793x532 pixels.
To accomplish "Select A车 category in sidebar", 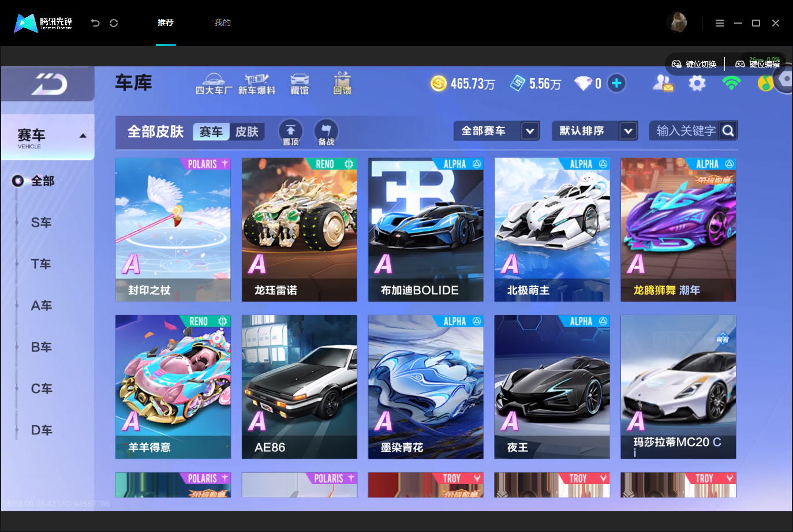I will (42, 306).
